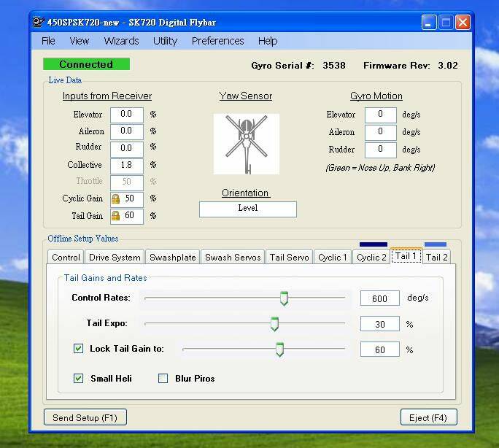Viewport: 499px width, 448px height.
Task: Click the dark blue bar above Cyclic 2
Action: point(374,244)
